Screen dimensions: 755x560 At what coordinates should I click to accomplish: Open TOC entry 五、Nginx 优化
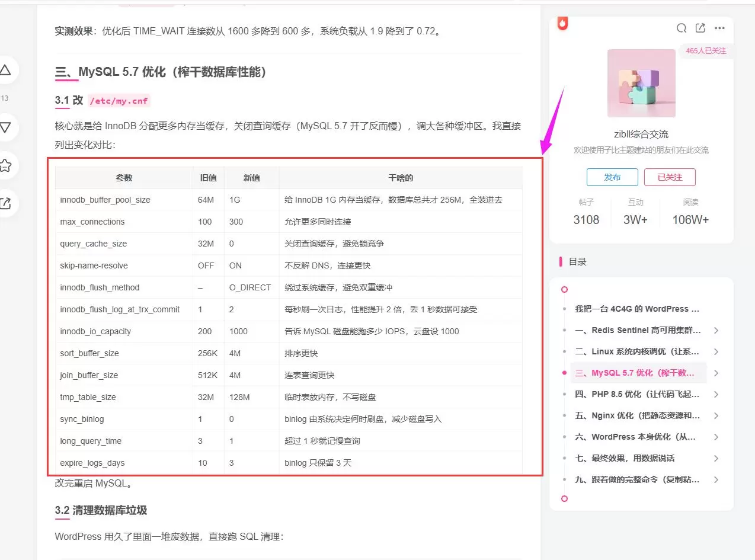[x=638, y=415]
